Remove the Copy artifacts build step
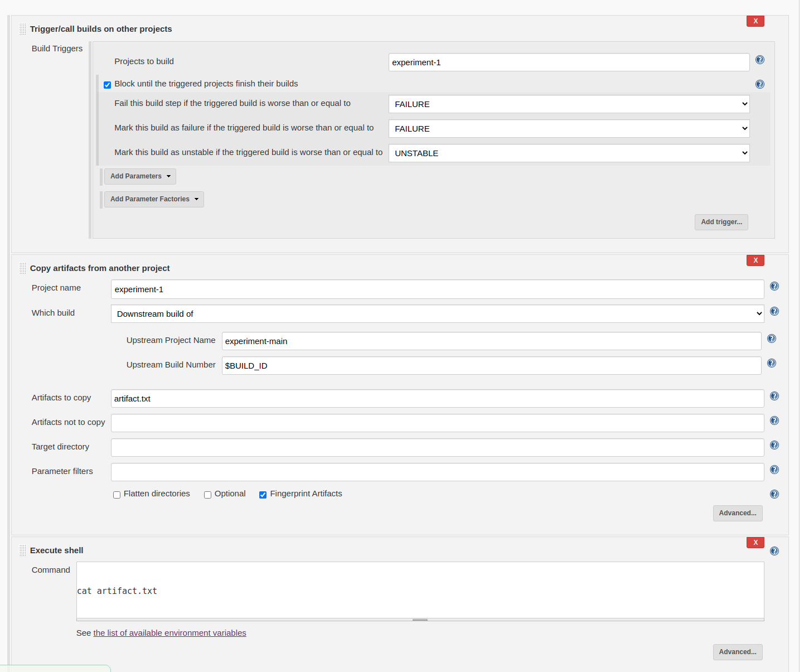The image size is (804, 672). pyautogui.click(x=755, y=260)
